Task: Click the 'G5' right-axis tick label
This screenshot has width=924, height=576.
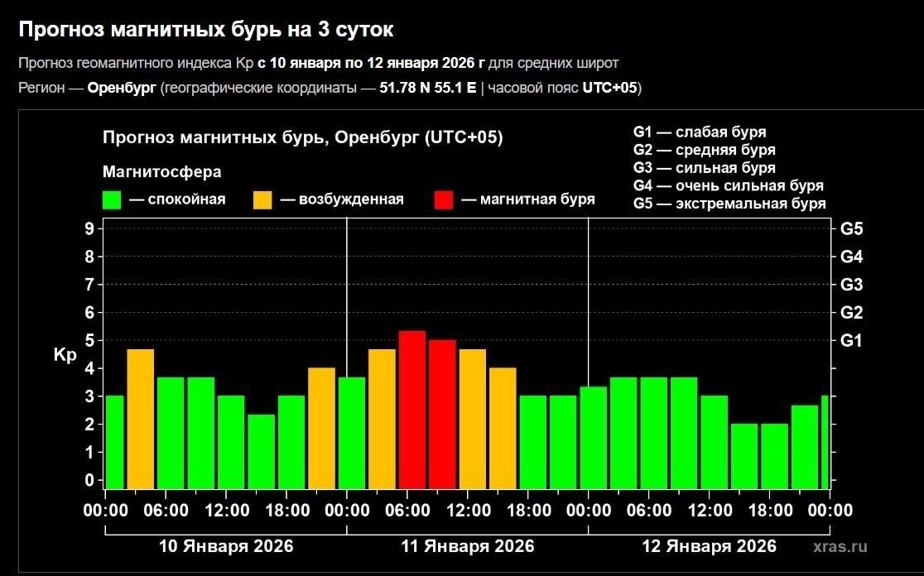Action: [851, 228]
